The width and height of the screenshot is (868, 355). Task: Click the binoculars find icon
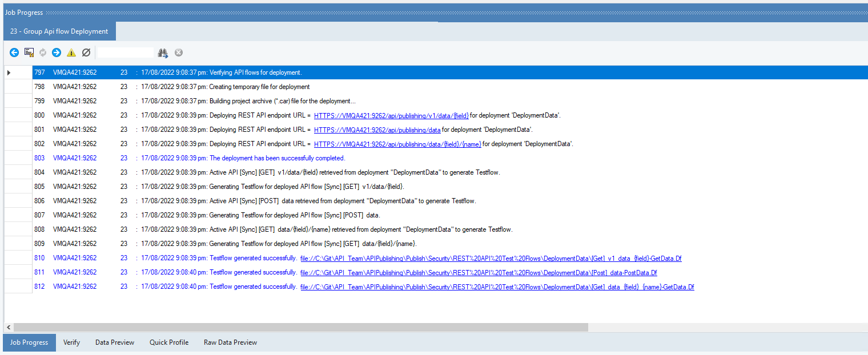coord(163,53)
